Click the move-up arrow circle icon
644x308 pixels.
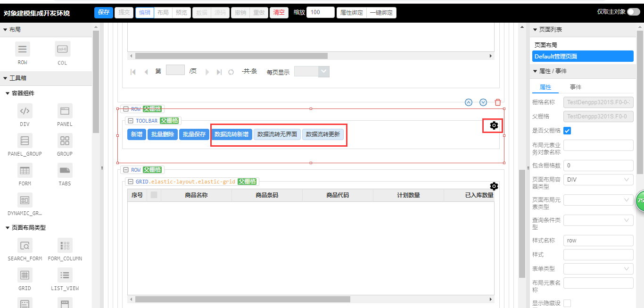(469, 102)
